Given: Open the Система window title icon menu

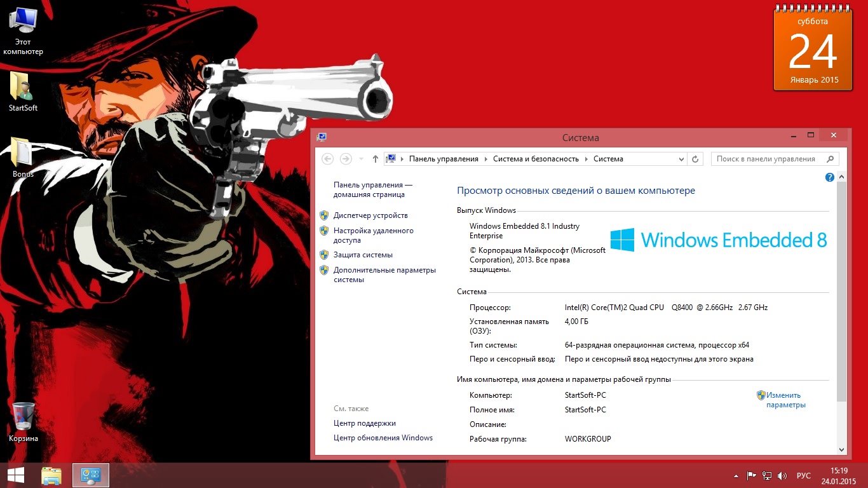Looking at the screenshot, I should point(322,137).
